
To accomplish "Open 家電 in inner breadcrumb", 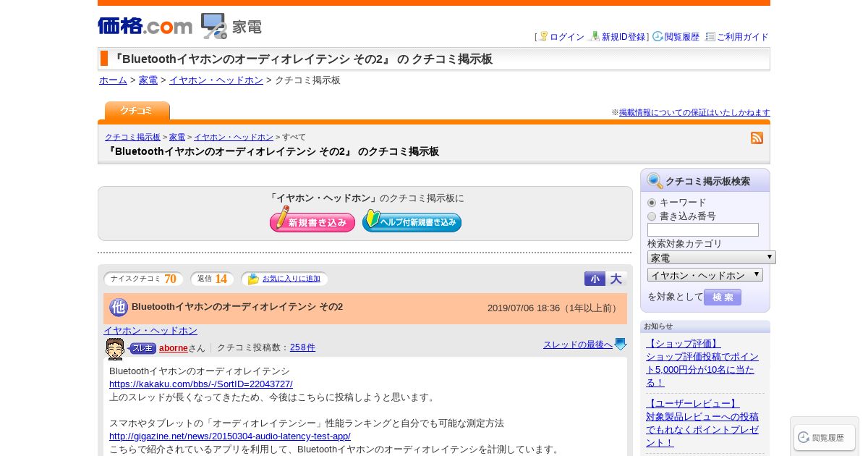I will point(177,137).
